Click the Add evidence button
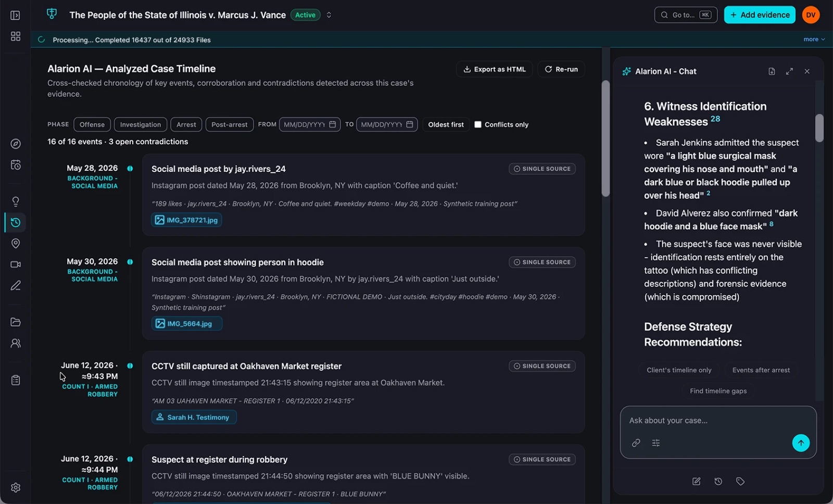This screenshot has width=833, height=504. (x=760, y=15)
